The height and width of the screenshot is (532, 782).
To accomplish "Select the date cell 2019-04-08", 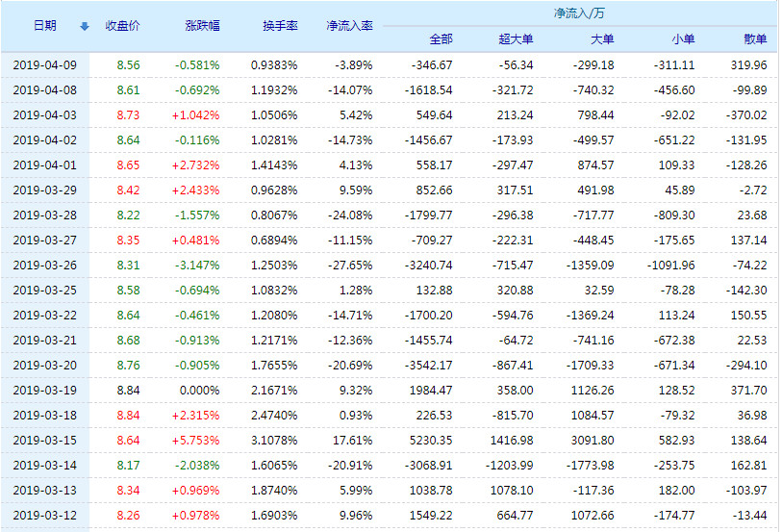I will pyautogui.click(x=45, y=90).
